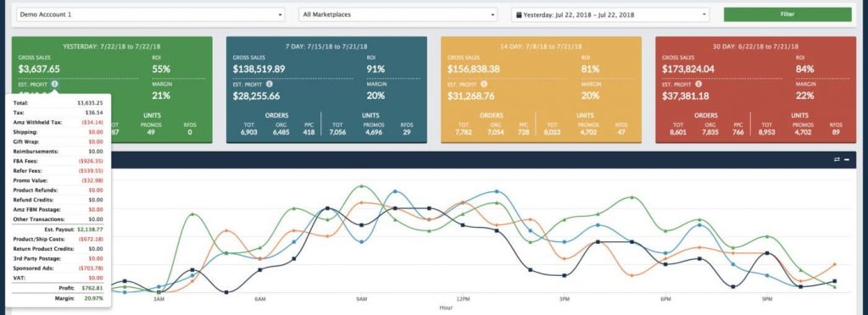Viewport: 868px width, 315px height.
Task: Click the 7,782 total orders value
Action: pyautogui.click(x=464, y=133)
